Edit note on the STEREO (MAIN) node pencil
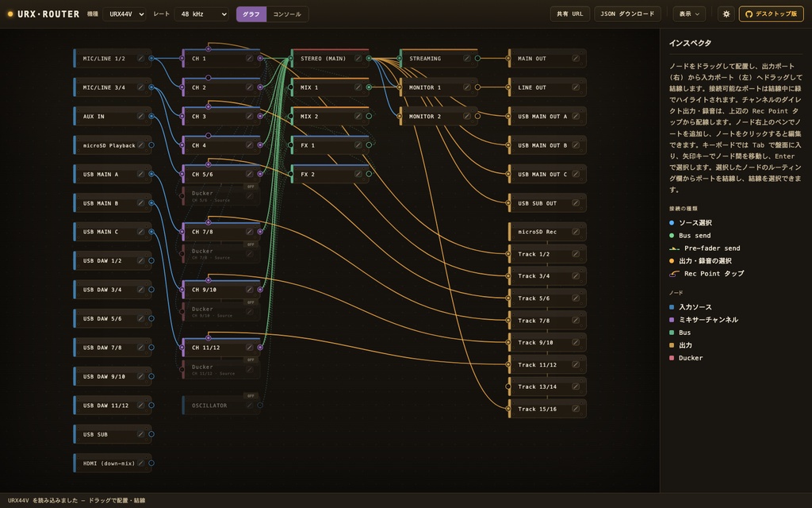The image size is (812, 508). click(x=358, y=59)
